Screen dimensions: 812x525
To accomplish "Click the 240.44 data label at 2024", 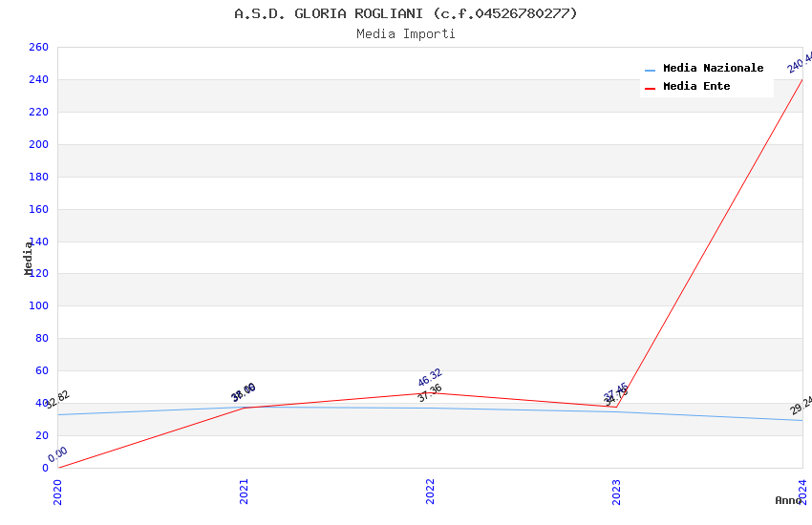I will pos(801,63).
